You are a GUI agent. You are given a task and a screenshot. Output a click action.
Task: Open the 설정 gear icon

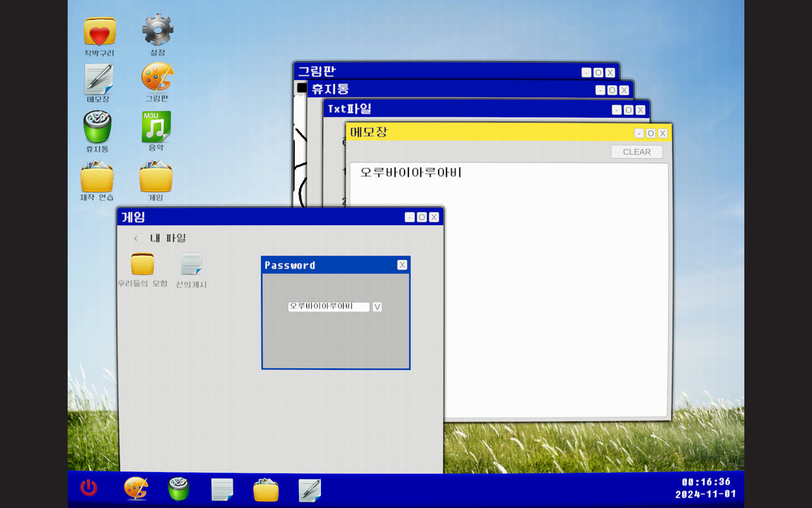click(x=157, y=30)
